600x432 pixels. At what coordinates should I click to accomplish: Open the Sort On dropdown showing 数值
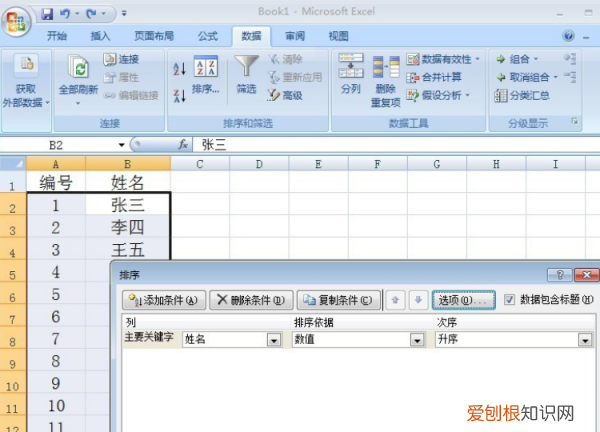tap(417, 340)
